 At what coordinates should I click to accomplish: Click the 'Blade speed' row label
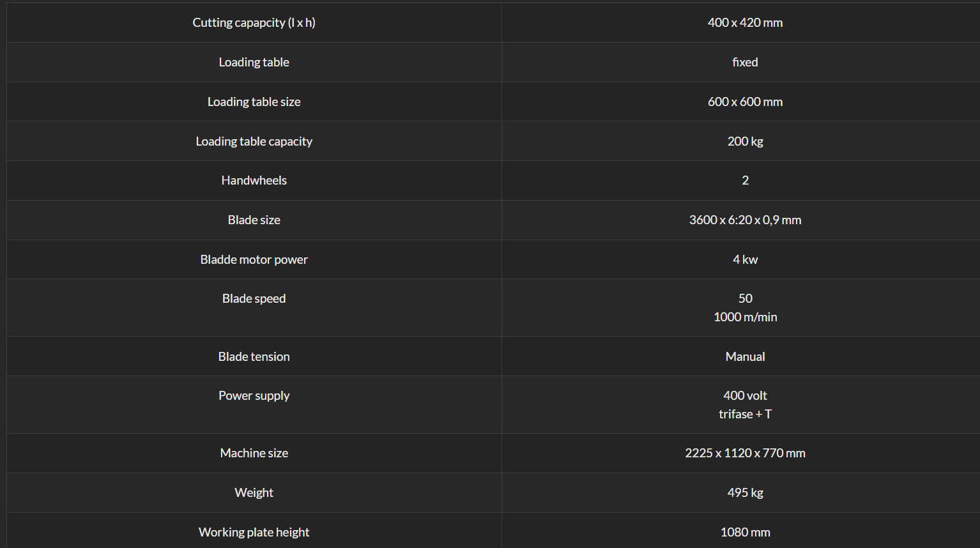(x=254, y=299)
